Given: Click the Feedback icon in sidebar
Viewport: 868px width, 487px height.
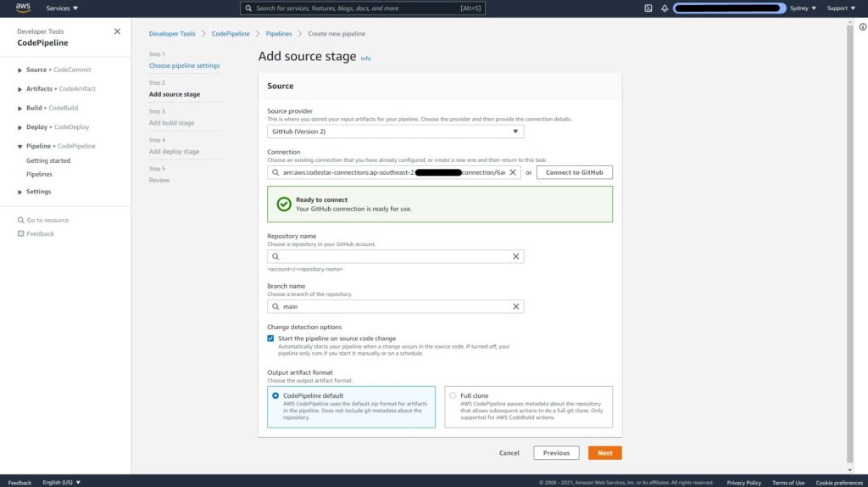Looking at the screenshot, I should (x=20, y=234).
